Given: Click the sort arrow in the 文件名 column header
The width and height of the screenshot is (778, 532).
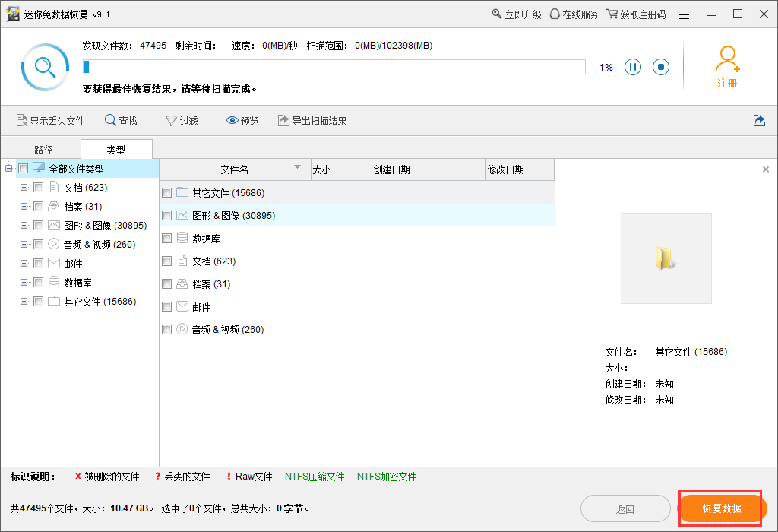Looking at the screenshot, I should [297, 166].
